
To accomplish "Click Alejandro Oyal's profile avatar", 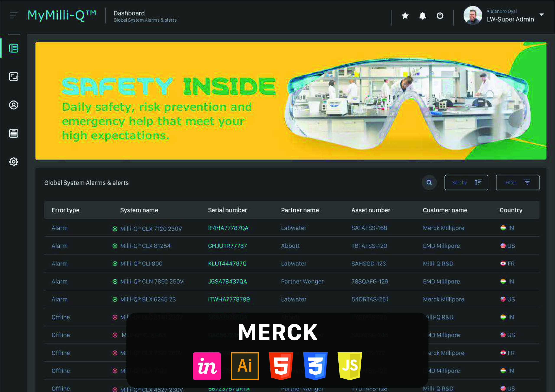I will click(473, 15).
